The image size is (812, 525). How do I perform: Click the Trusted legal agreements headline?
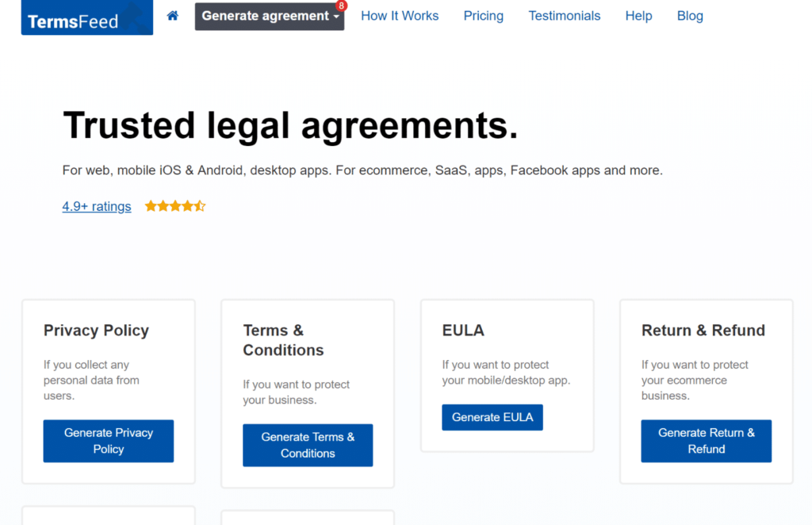290,126
